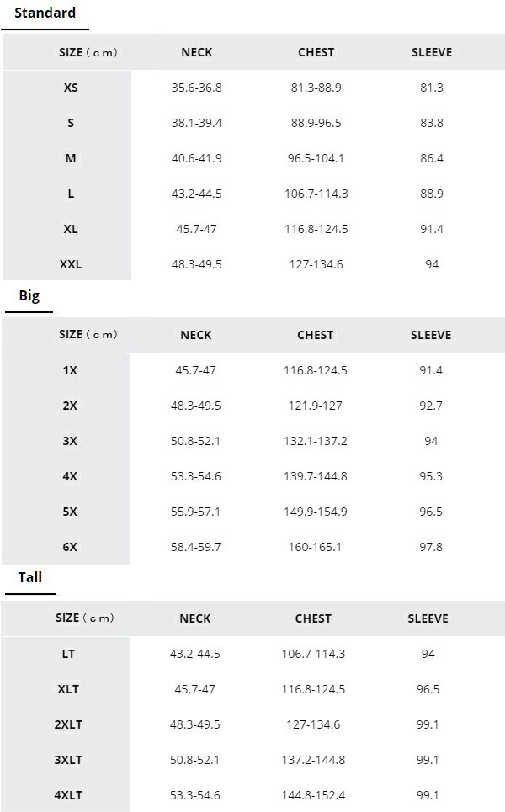Select the LT size row label

click(x=68, y=654)
